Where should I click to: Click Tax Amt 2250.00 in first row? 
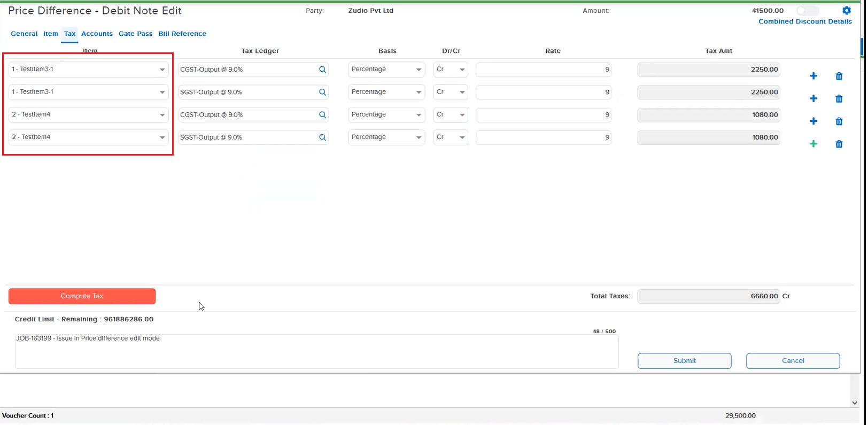pos(709,69)
